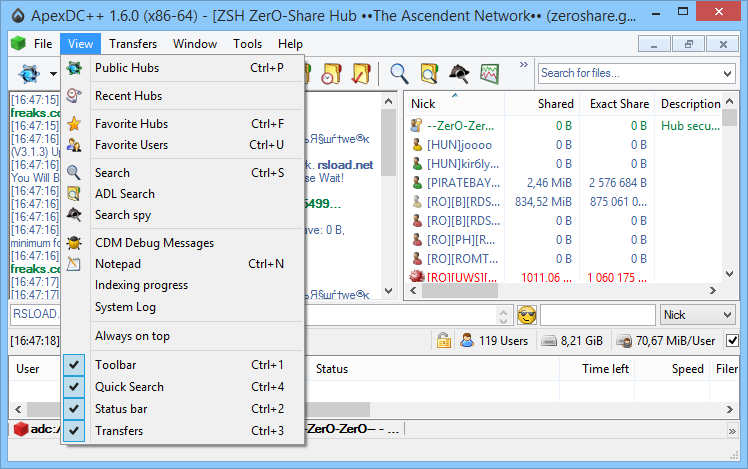This screenshot has height=469, width=748.
Task: Click toolbar connect globe icon
Action: click(29, 74)
